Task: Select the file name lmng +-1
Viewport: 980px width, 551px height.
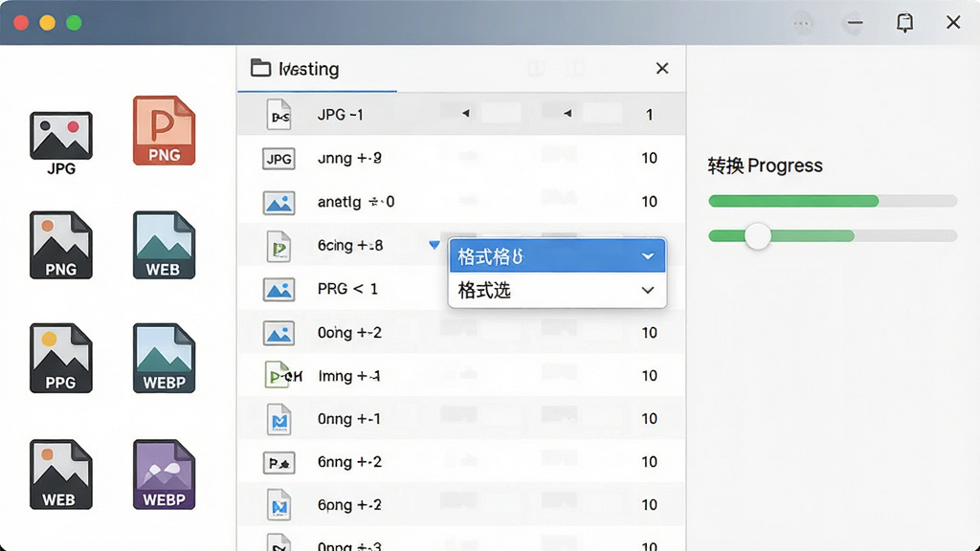Action: click(x=348, y=376)
